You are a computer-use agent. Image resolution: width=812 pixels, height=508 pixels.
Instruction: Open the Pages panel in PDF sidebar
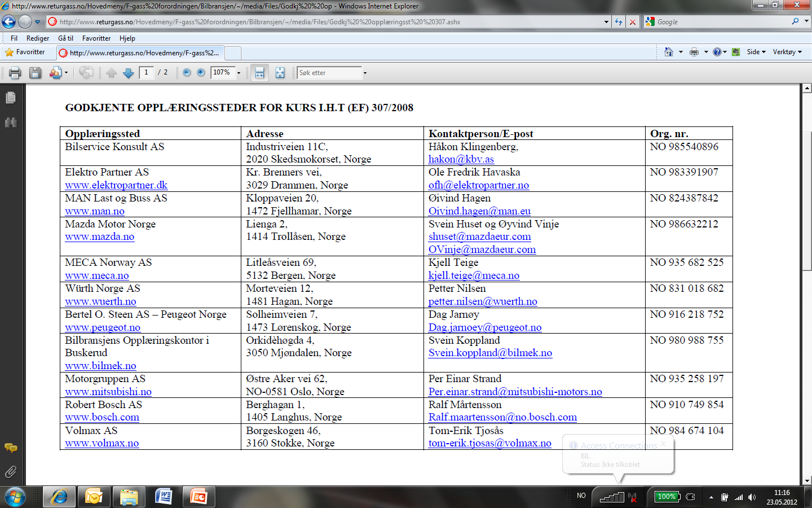tap(10, 98)
